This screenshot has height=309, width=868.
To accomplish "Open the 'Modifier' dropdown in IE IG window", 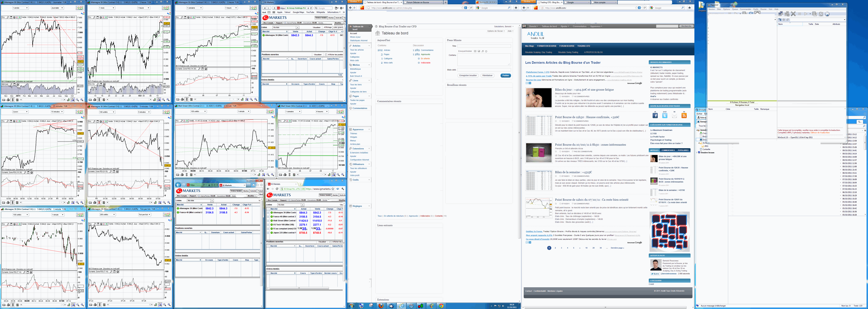I will click(x=252, y=196).
